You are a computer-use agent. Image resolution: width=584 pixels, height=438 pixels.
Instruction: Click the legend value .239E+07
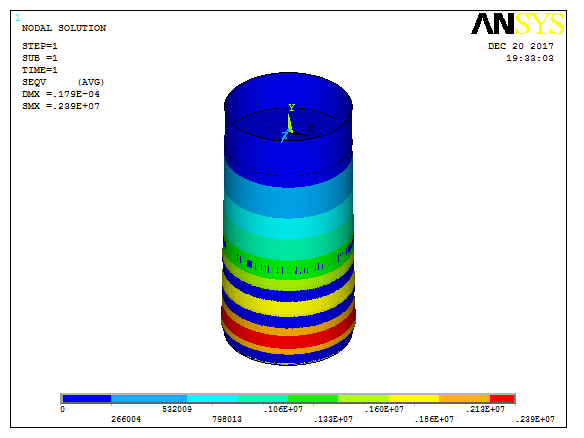tap(535, 419)
